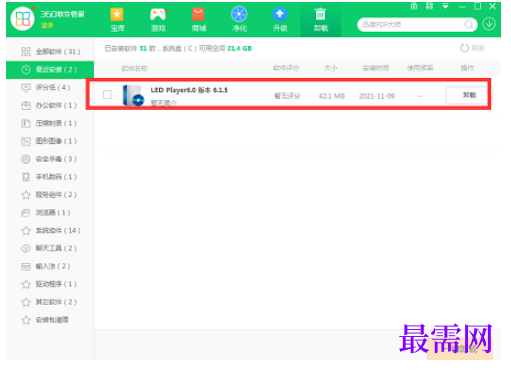Focus the search input box
This screenshot has width=511, height=370.
pyautogui.click(x=412, y=25)
